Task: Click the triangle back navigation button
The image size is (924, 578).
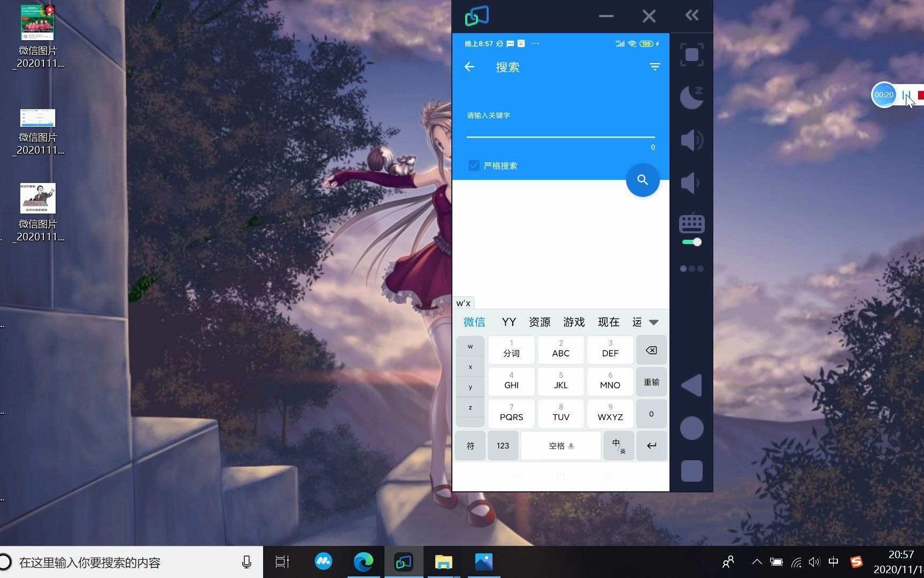Action: tap(691, 385)
